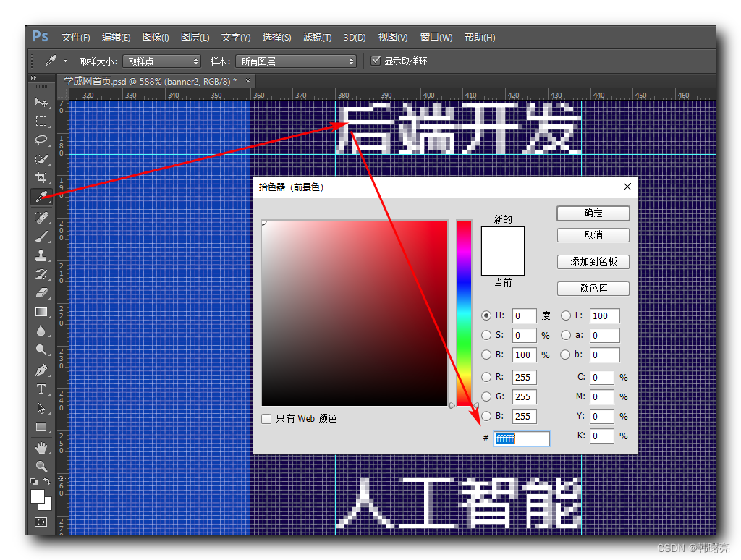Select the Clone Stamp tool
741x560 pixels.
(41, 255)
